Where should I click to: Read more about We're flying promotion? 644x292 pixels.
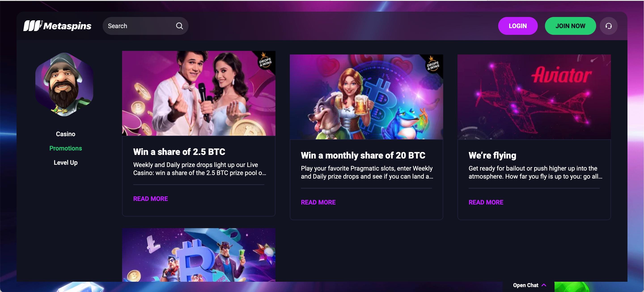(486, 202)
